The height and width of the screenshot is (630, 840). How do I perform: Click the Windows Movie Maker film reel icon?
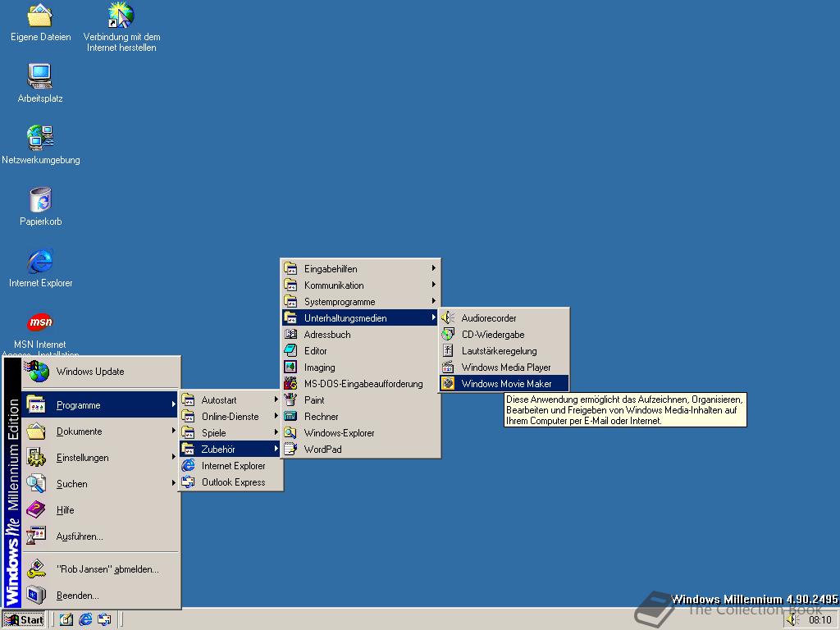(448, 384)
